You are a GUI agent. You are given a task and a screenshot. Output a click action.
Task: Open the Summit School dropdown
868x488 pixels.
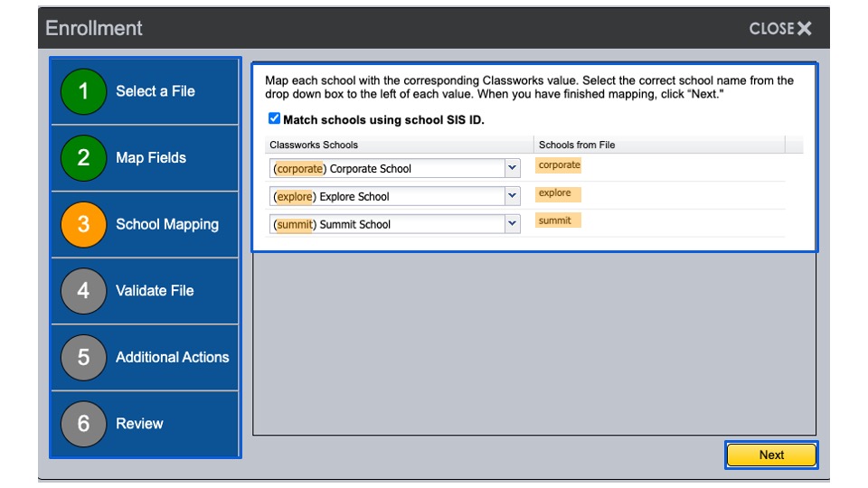(x=395, y=223)
